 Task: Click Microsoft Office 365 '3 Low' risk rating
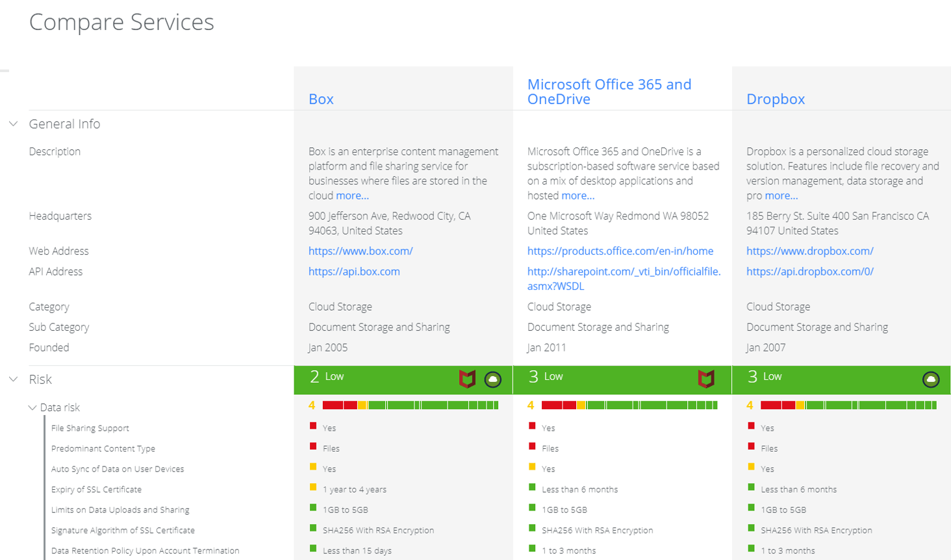tap(546, 377)
